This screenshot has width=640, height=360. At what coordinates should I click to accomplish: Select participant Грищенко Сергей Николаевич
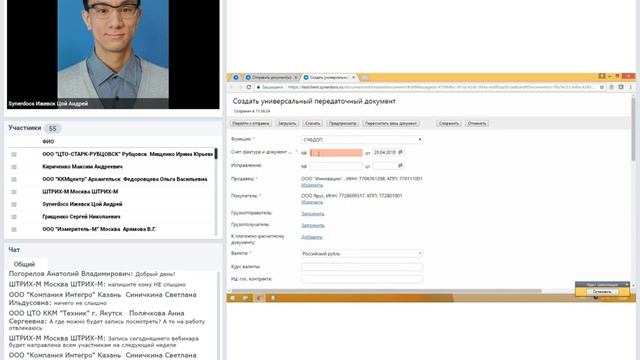click(81, 217)
